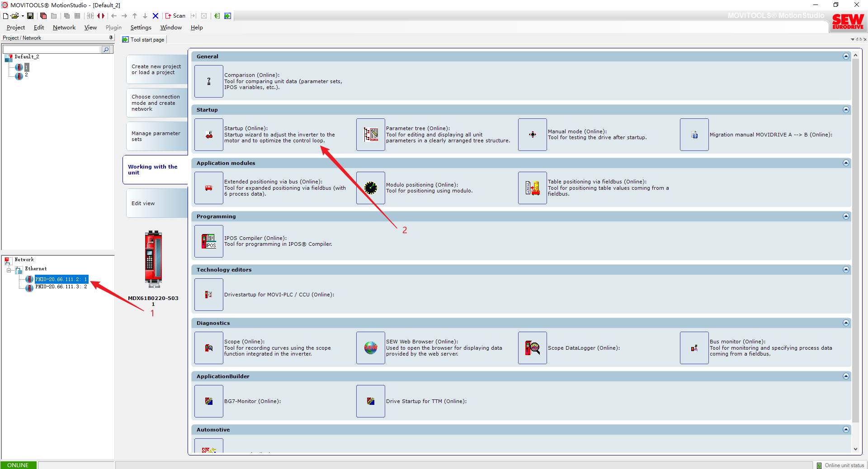Select device PNIO-20.66.111.3: 2 in tree

click(61, 287)
